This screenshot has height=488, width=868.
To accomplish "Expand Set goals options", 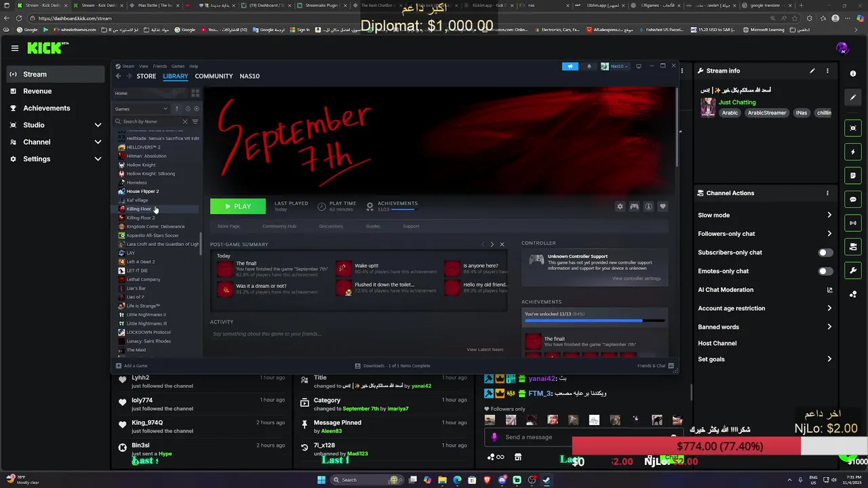I will point(829,359).
